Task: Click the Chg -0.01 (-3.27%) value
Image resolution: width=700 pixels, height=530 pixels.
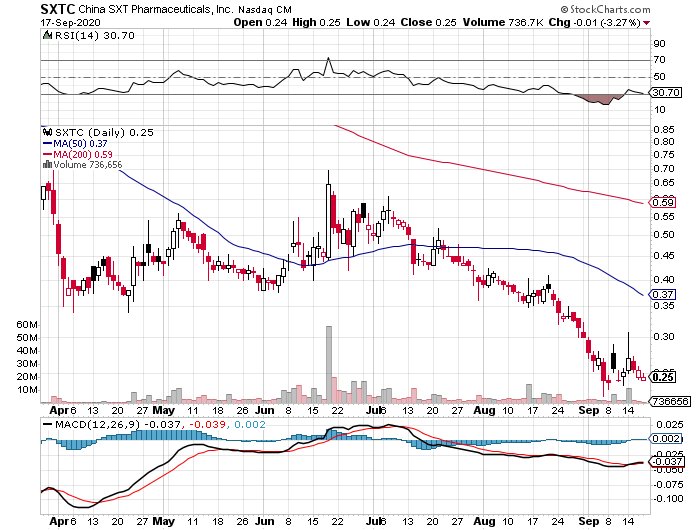Action: pos(594,22)
